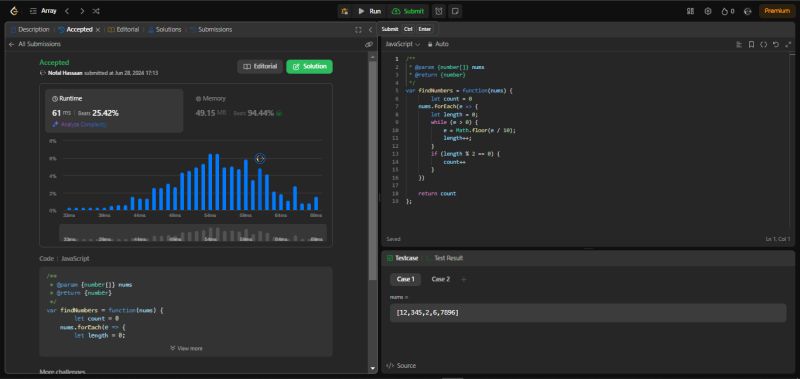Screen dimensions: 800x379
Task: Click the format code icon in editor toolbar
Action: [x=739, y=44]
